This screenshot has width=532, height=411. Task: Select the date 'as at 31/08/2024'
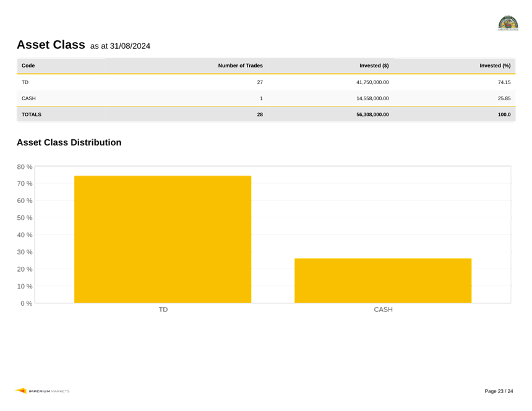coord(120,46)
